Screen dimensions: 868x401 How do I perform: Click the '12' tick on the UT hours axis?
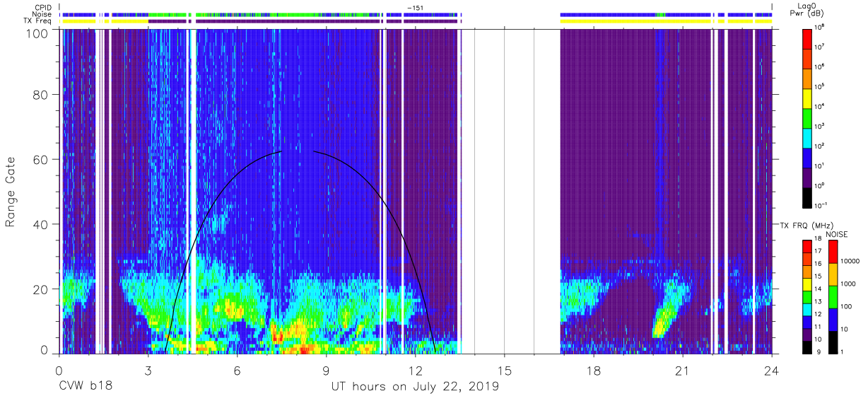pyautogui.click(x=415, y=370)
